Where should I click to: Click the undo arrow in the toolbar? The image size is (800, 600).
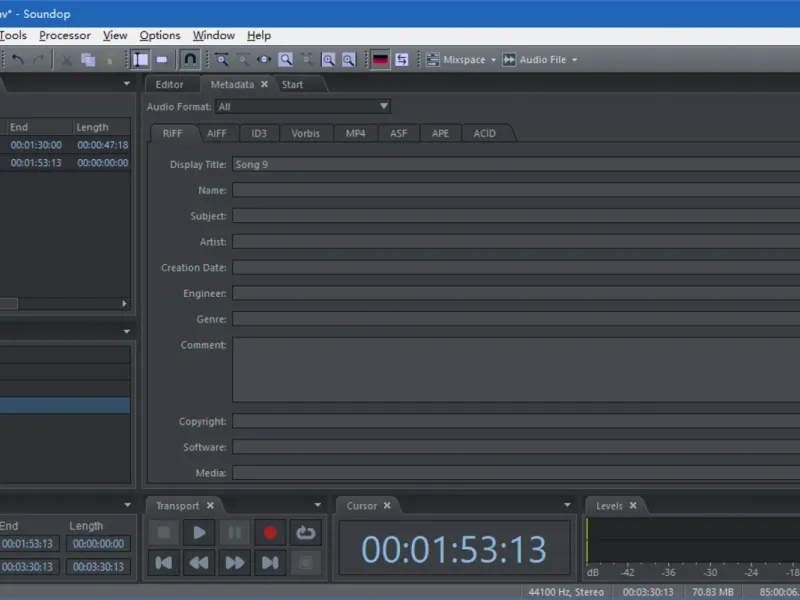pyautogui.click(x=18, y=60)
